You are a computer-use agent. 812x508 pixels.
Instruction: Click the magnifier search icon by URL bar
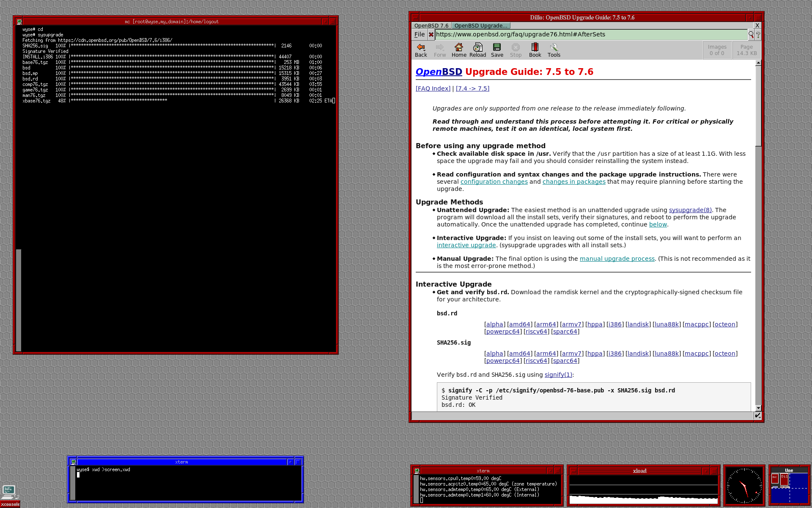tap(751, 35)
